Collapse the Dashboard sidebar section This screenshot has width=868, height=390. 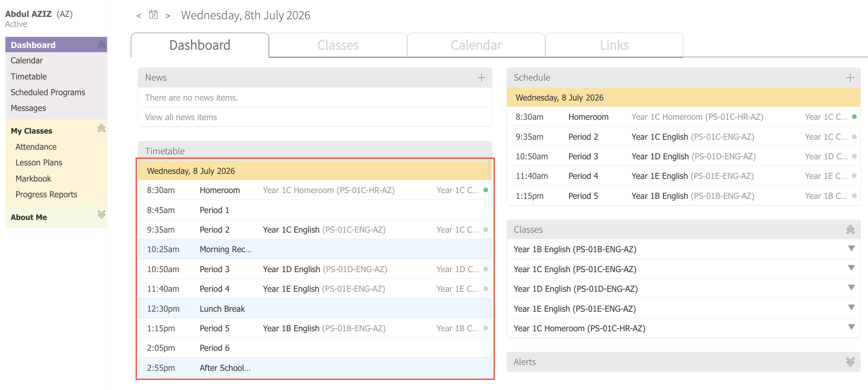coord(101,45)
